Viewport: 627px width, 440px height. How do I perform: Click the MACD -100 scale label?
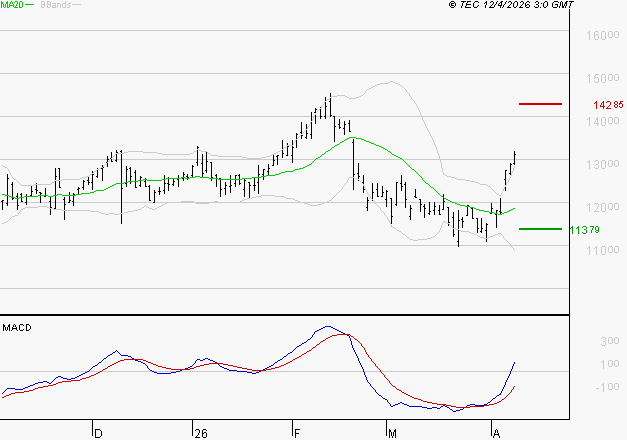pos(607,387)
